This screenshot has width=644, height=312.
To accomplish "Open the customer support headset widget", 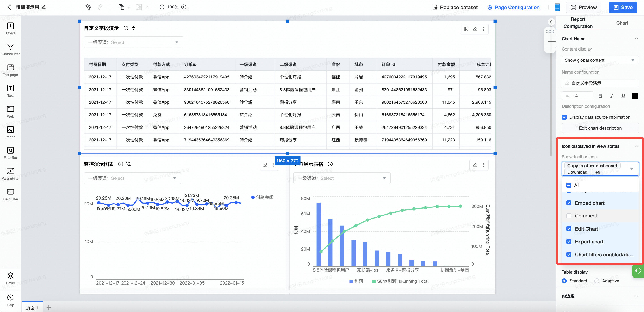I will point(638,271).
